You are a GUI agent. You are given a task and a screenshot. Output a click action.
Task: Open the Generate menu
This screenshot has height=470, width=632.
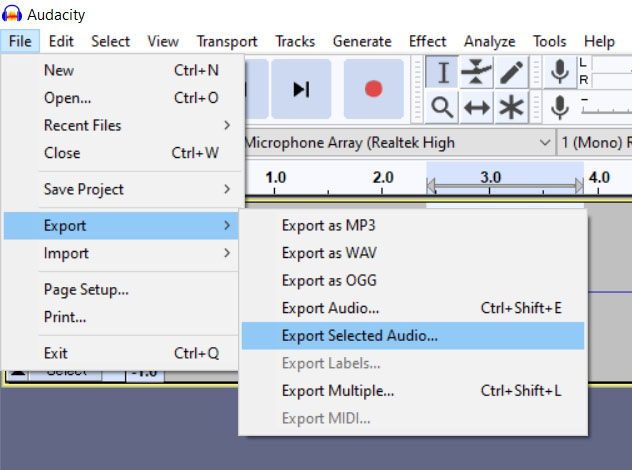coord(362,41)
